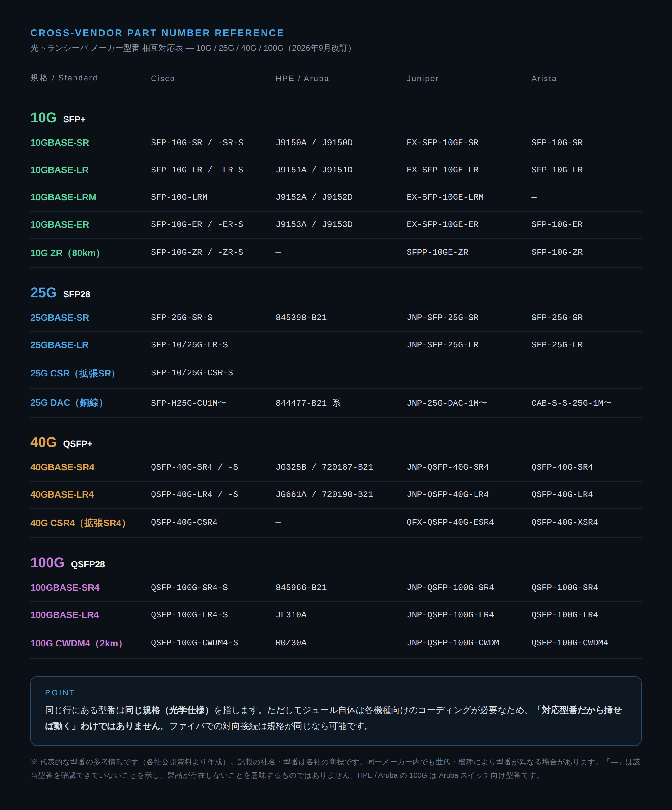Click the HPE / Aruba column header
Screen dimensions: 672x810
(x=302, y=79)
